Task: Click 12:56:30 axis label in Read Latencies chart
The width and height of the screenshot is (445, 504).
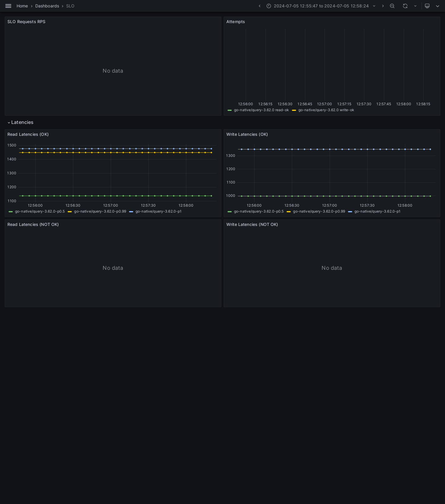Action: [73, 205]
